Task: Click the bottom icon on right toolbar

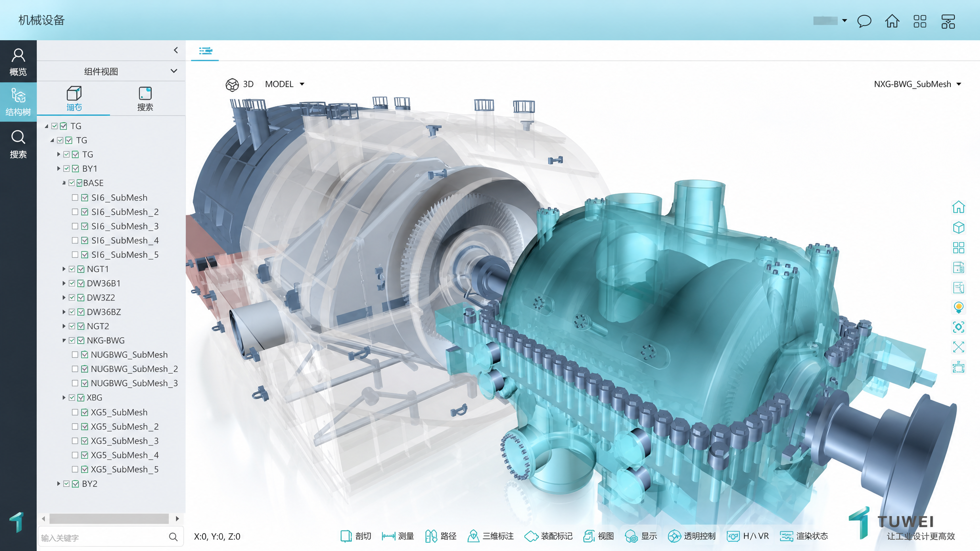Action: click(x=958, y=367)
